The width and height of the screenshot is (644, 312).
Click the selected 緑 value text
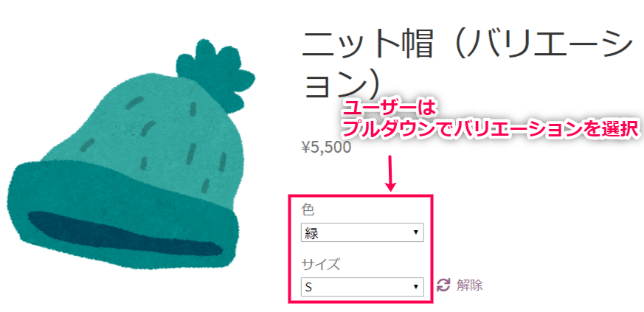[x=312, y=233]
